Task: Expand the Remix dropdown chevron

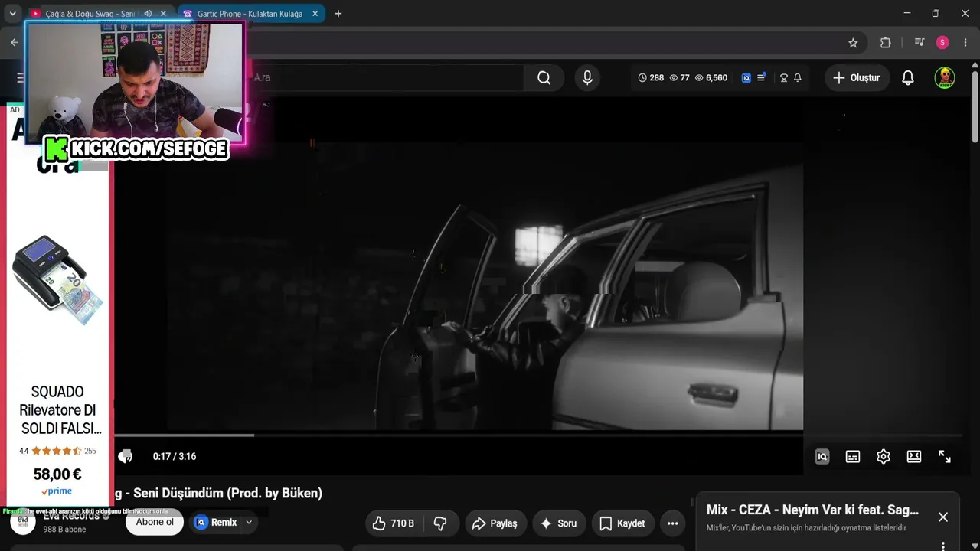Action: click(x=249, y=523)
